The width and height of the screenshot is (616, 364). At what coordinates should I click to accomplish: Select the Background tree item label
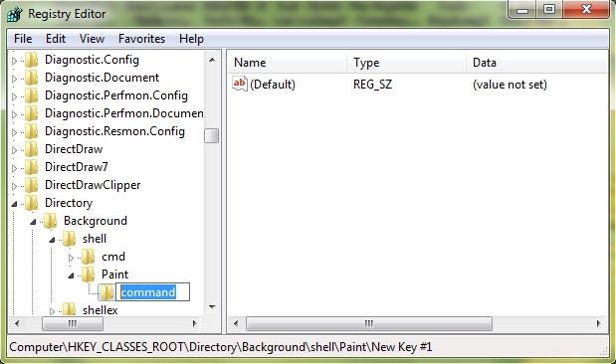(96, 221)
